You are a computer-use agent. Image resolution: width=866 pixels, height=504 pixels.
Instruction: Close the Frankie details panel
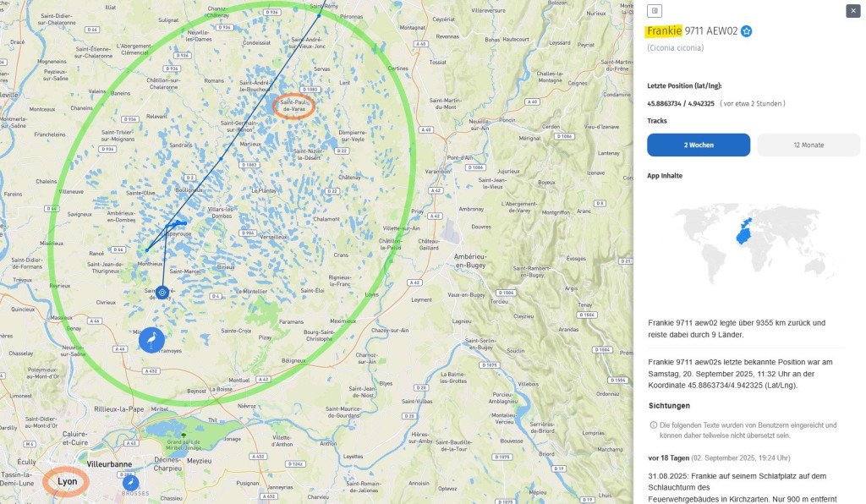852,11
